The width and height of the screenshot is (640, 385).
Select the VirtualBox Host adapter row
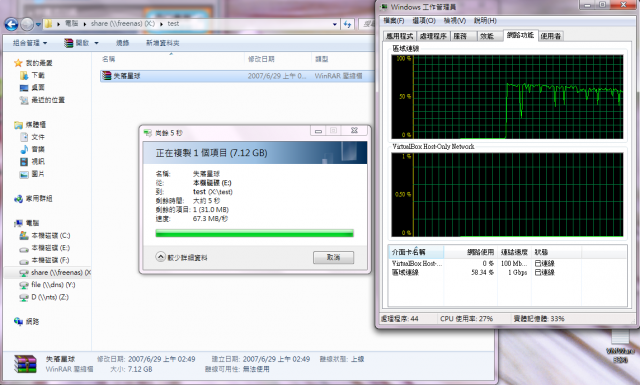click(507, 263)
